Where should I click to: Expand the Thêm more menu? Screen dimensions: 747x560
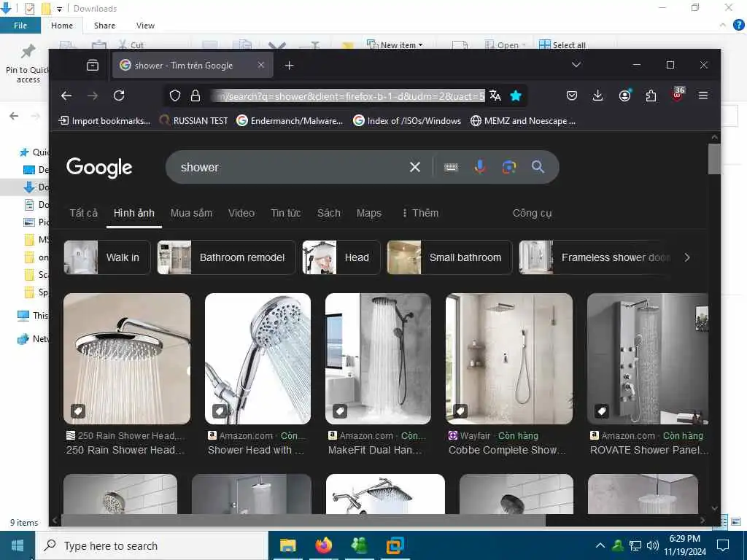point(420,213)
